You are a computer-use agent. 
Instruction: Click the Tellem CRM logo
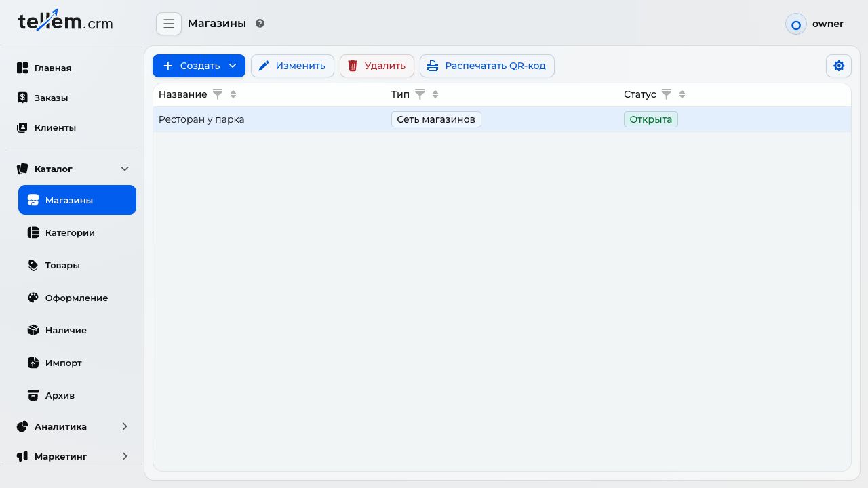[x=66, y=21]
